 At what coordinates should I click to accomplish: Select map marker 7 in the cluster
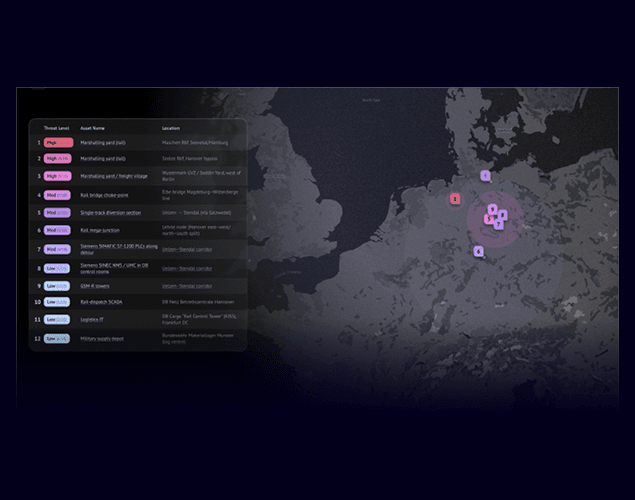coord(499,224)
